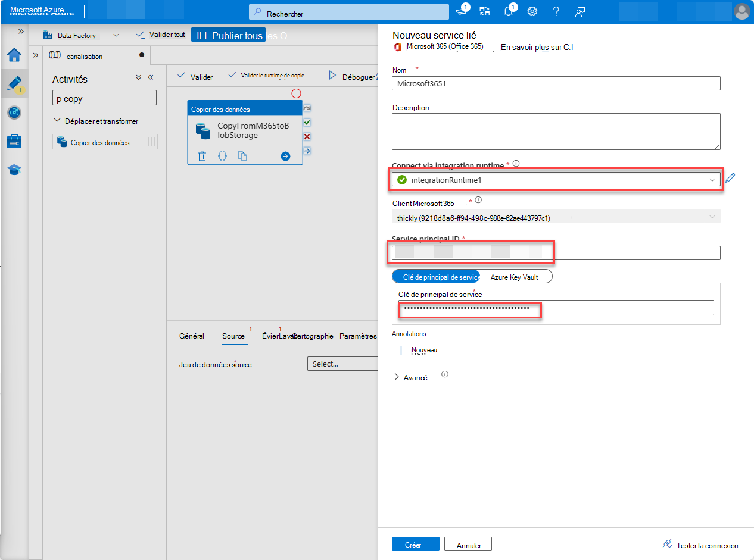Click the Créer button
The image size is (754, 560).
(x=415, y=543)
